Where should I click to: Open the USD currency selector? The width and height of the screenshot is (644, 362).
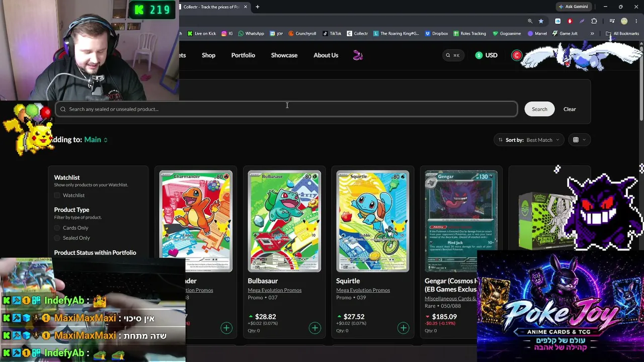(x=486, y=55)
